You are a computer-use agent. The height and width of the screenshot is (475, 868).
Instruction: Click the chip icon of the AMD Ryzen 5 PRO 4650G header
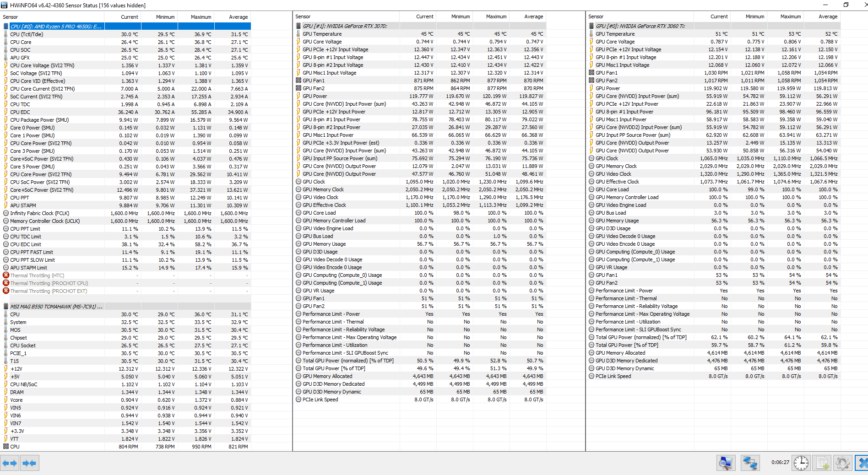click(x=6, y=27)
